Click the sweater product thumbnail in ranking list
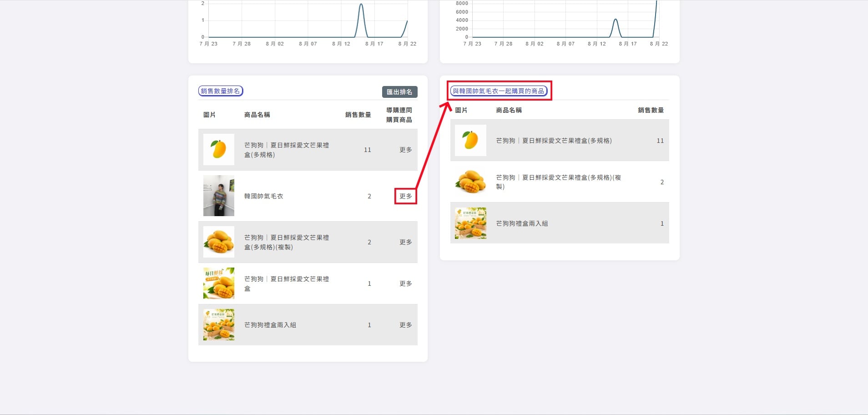The width and height of the screenshot is (868, 415). click(x=219, y=196)
